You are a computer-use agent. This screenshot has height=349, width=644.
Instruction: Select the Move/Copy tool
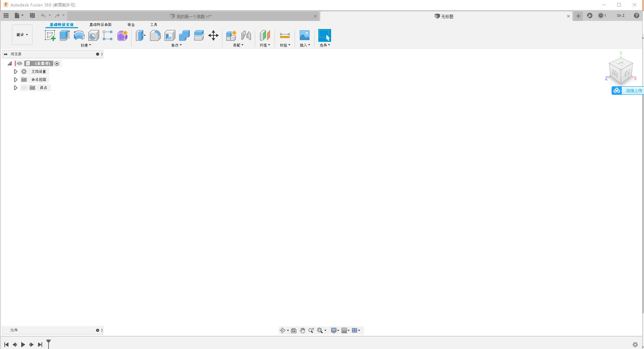[213, 35]
